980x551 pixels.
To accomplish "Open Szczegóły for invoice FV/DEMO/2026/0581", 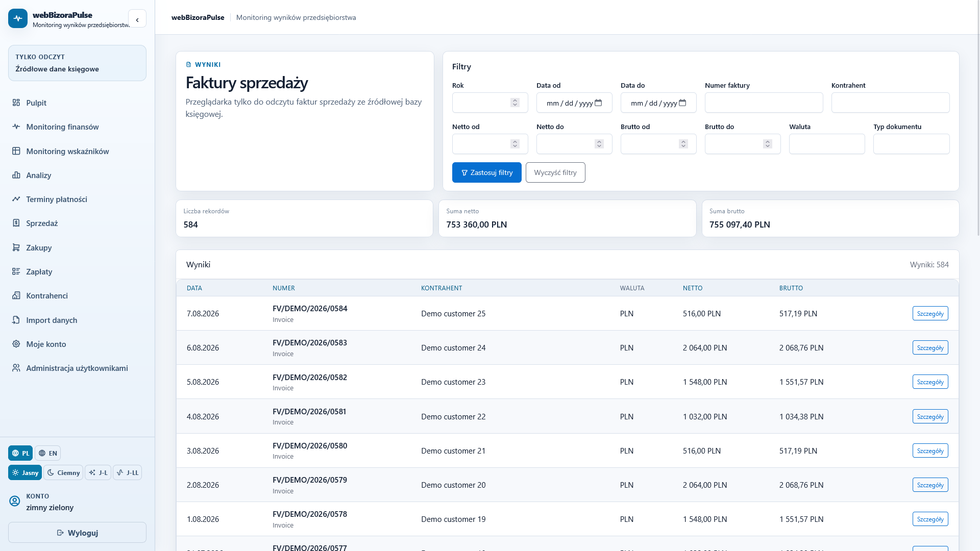I will pos(930,416).
